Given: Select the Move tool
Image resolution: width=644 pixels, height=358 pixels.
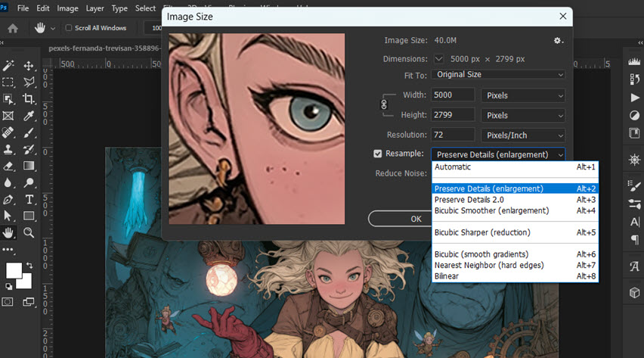Looking at the screenshot, I should [28, 65].
